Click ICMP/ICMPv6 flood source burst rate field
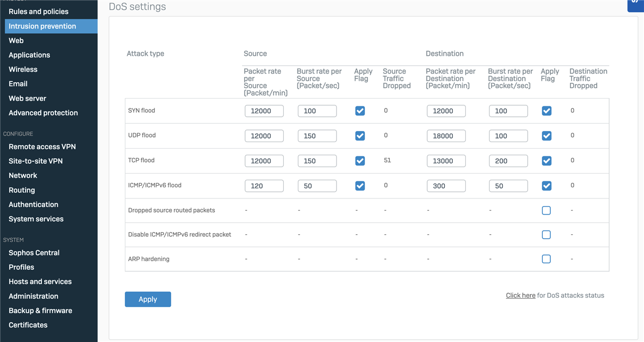The image size is (644, 342). [317, 186]
